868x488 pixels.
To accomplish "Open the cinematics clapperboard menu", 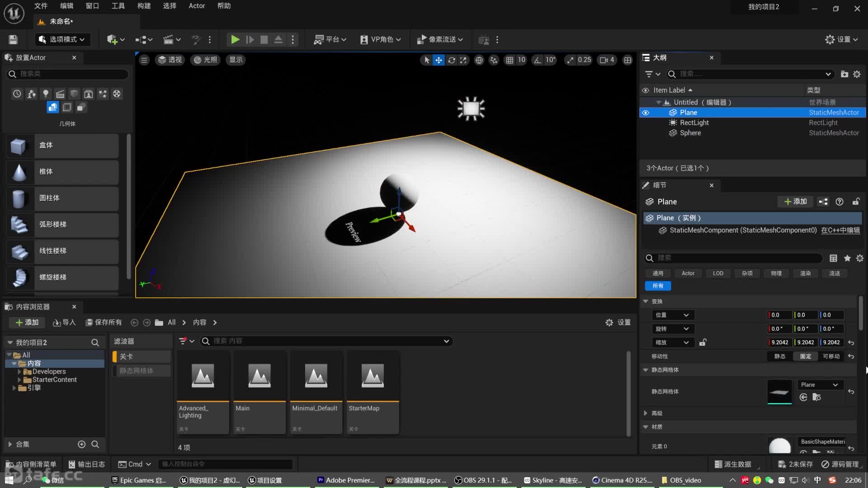I will (x=172, y=40).
